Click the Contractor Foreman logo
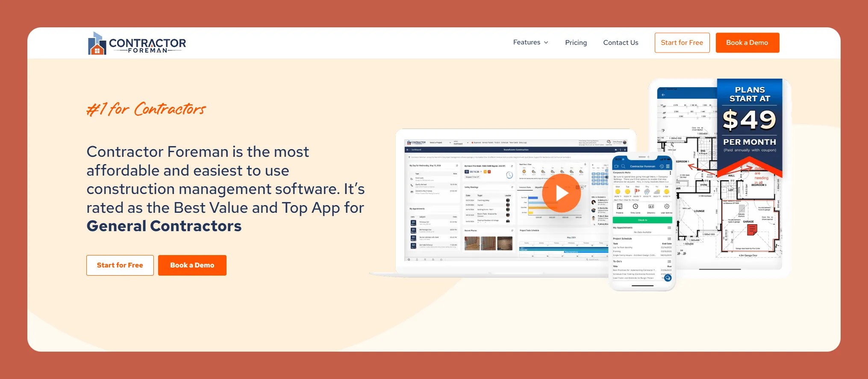 tap(137, 44)
